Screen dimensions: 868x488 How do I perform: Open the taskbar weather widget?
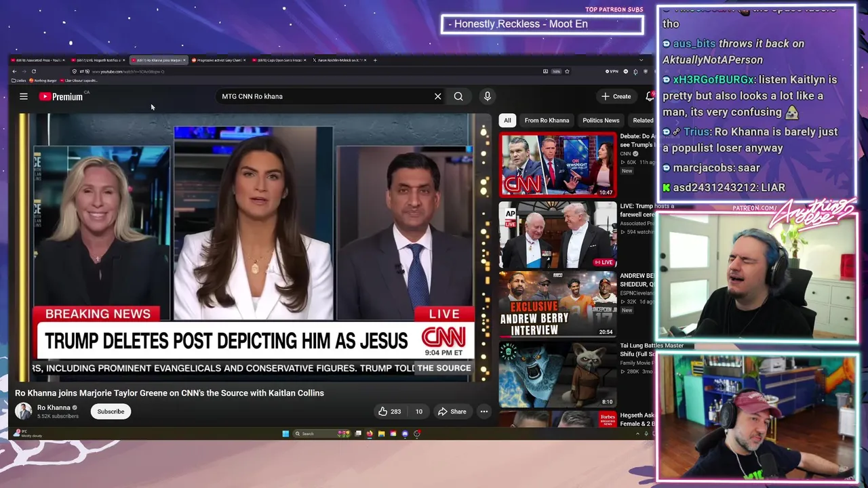coord(27,434)
